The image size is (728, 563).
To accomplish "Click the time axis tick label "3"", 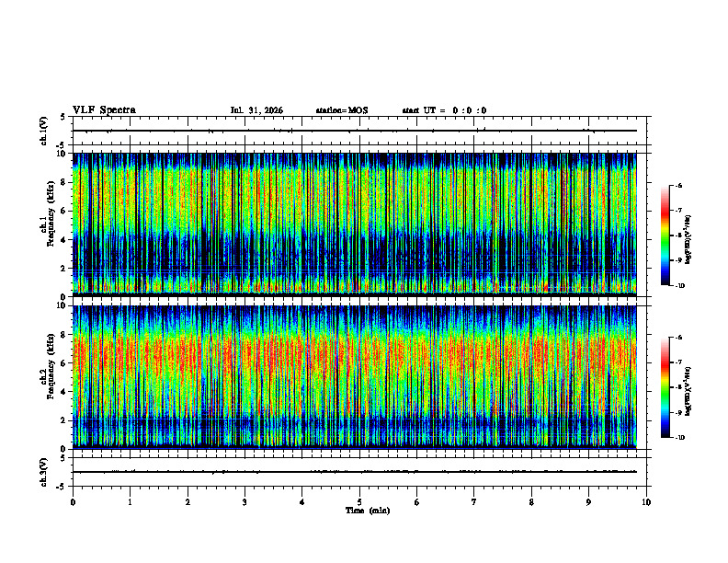I will (x=245, y=502).
